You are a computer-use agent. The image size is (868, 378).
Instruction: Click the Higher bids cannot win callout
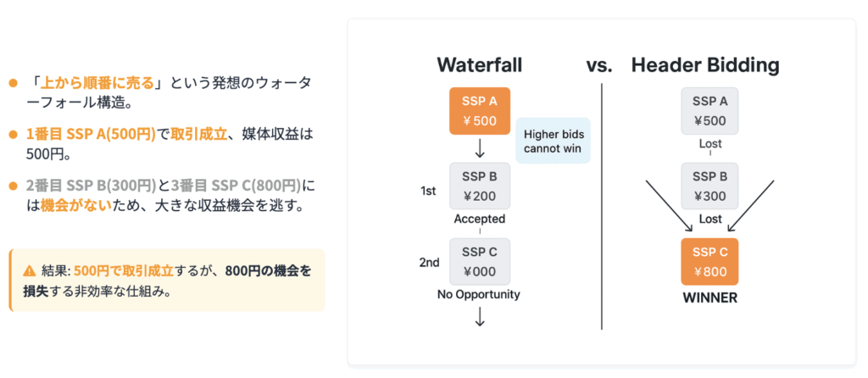(553, 142)
